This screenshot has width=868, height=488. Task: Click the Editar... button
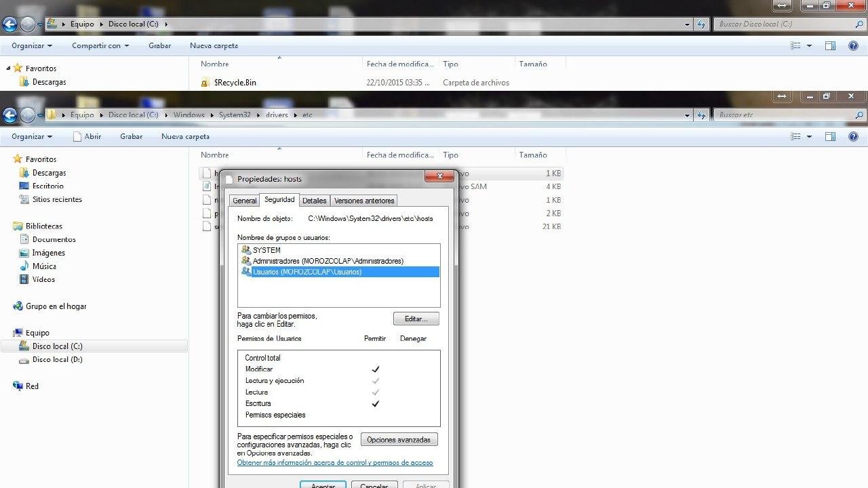[x=416, y=319]
